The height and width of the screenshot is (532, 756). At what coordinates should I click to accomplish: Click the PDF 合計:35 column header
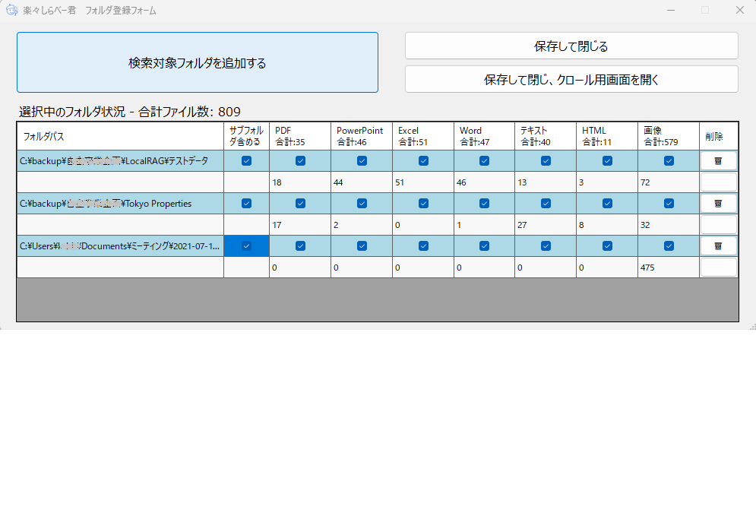[299, 135]
